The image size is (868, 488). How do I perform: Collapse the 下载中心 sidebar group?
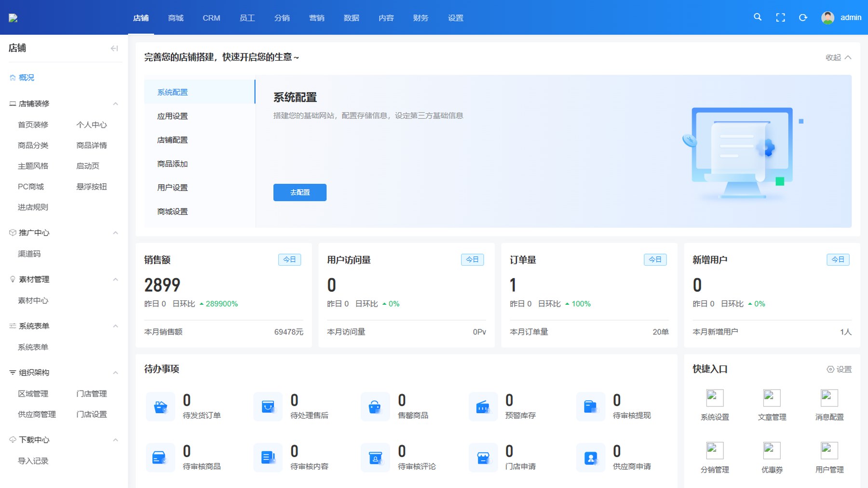(x=115, y=440)
